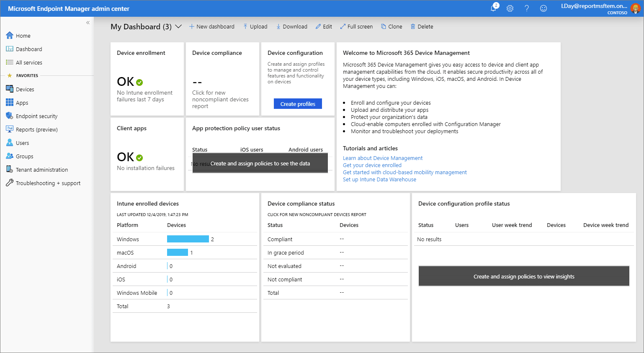Image resolution: width=644 pixels, height=353 pixels.
Task: Open the My Dashboard dropdown
Action: [178, 26]
